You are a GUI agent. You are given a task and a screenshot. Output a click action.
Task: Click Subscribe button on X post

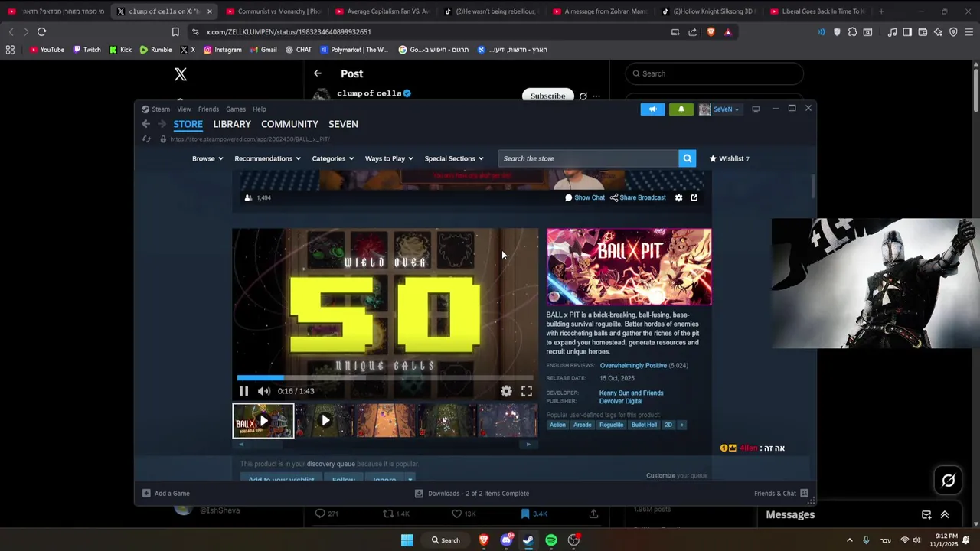point(547,96)
